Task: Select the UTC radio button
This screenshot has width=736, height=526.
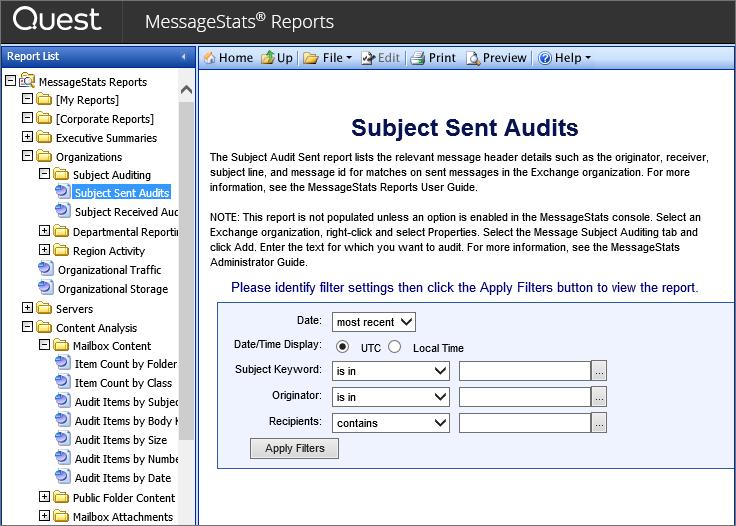Action: 342,347
